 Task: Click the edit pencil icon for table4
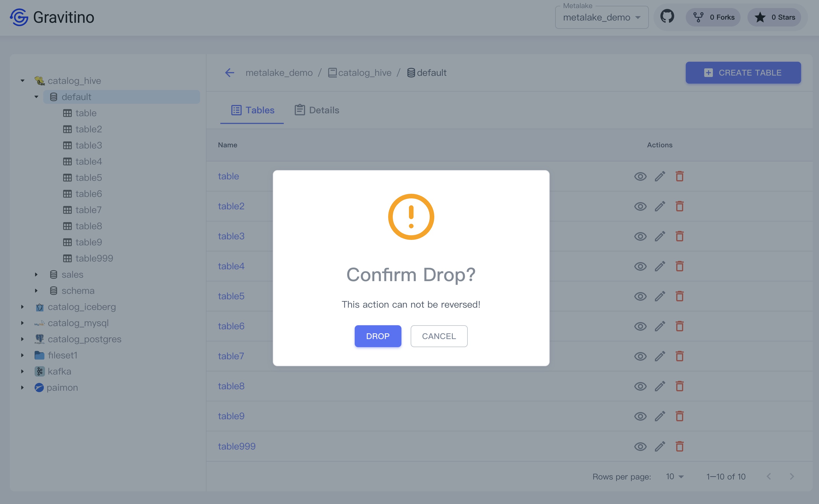click(x=660, y=266)
